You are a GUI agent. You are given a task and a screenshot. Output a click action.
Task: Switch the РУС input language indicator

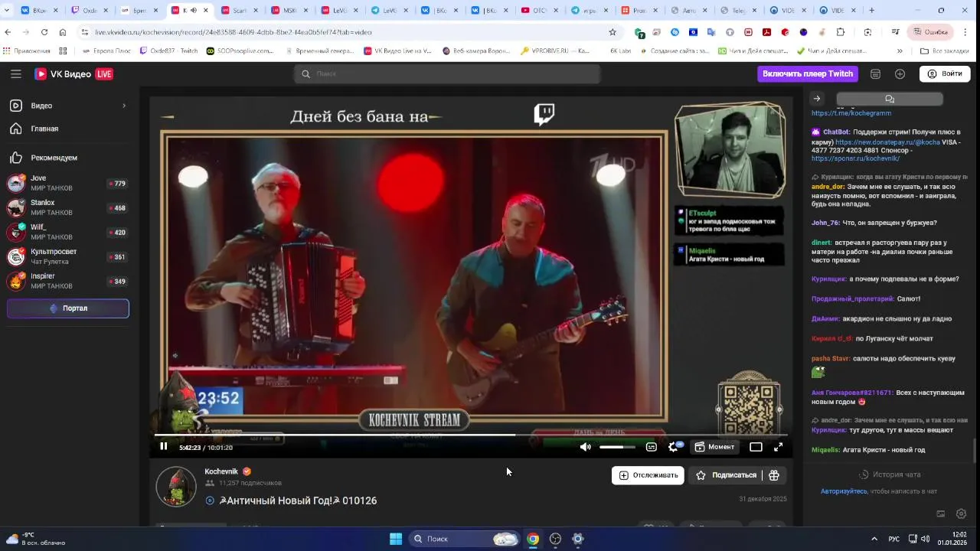(893, 539)
